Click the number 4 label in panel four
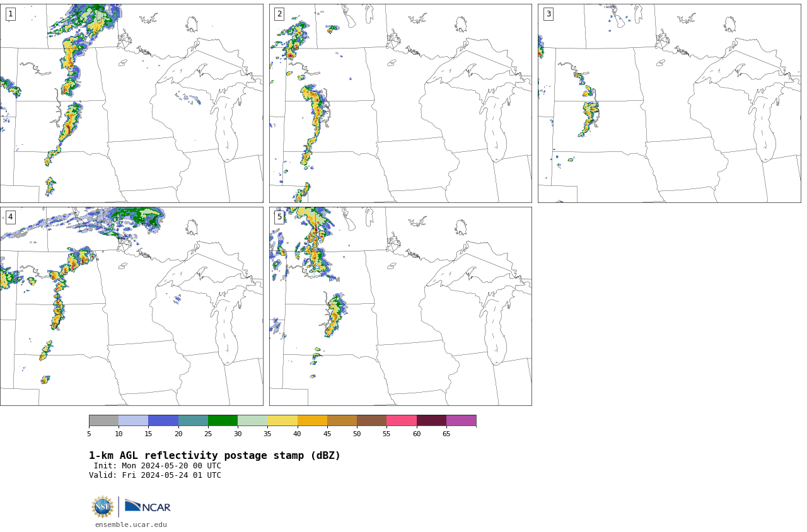This screenshot has height=532, width=807. point(10,217)
